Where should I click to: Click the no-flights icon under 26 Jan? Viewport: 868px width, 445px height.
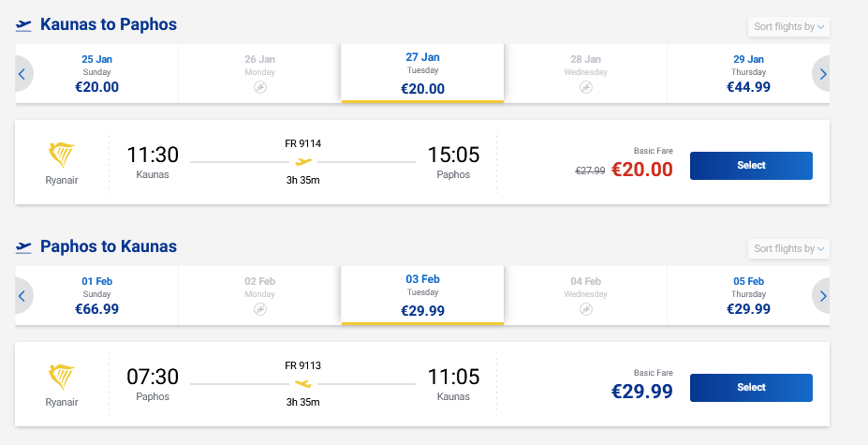click(x=259, y=87)
